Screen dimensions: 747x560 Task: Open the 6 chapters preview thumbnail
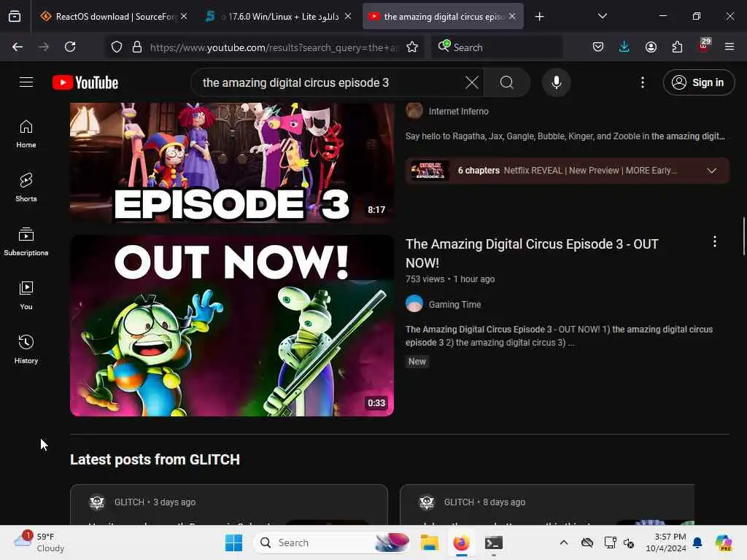[x=430, y=171]
